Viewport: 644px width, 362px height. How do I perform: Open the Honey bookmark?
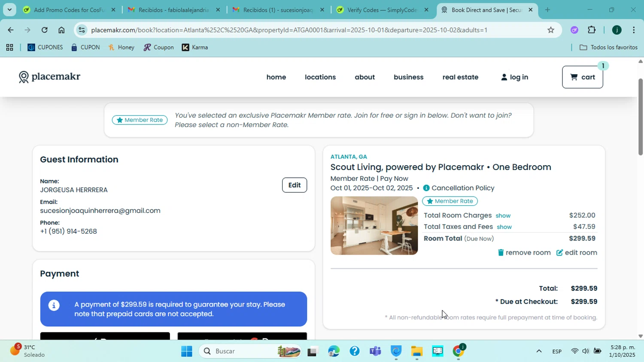122,47
